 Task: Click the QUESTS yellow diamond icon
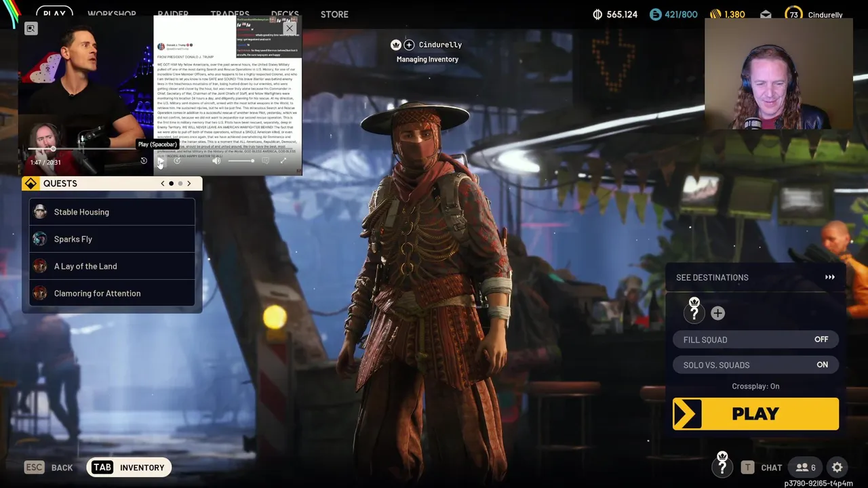coord(31,184)
